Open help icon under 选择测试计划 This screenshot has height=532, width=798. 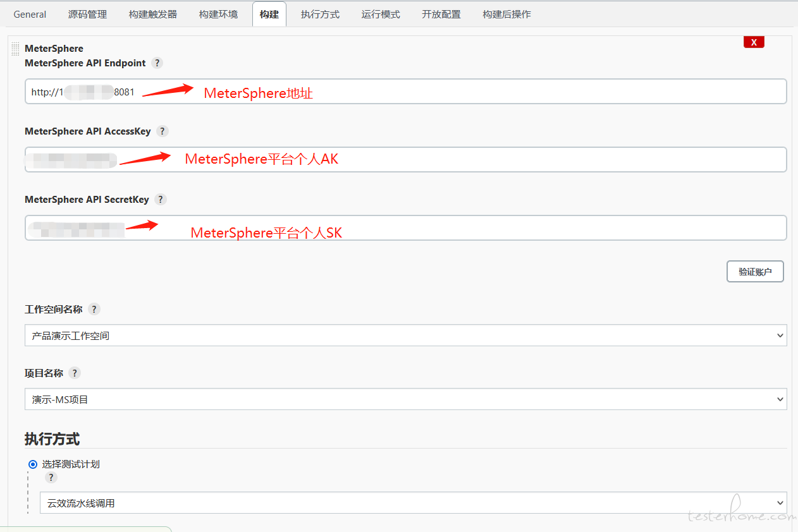(x=51, y=478)
